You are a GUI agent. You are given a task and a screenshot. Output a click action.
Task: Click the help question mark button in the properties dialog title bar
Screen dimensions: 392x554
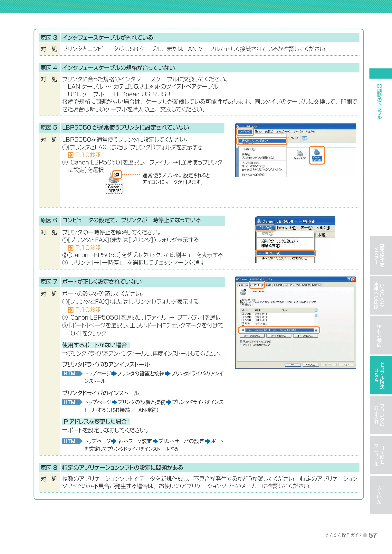coord(349,279)
